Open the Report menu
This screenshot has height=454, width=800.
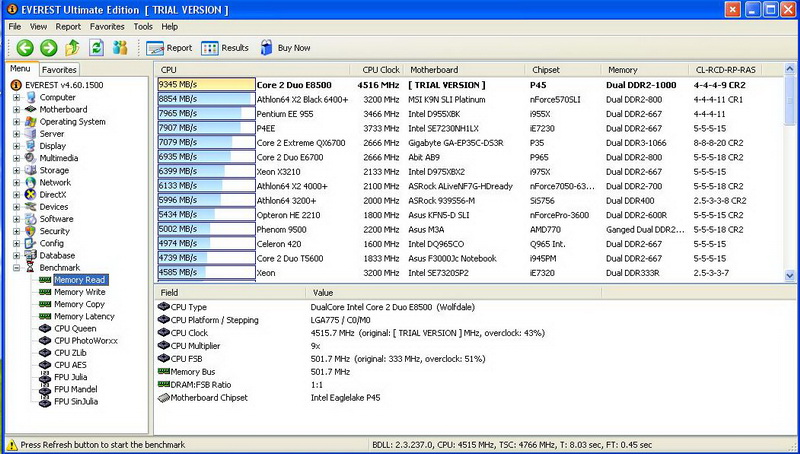pyautogui.click(x=68, y=27)
